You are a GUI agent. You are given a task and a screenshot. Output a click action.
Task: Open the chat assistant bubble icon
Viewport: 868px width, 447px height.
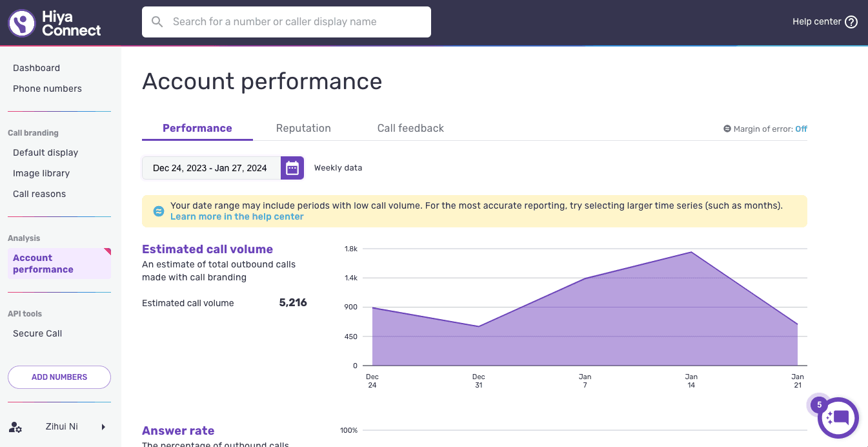click(838, 418)
